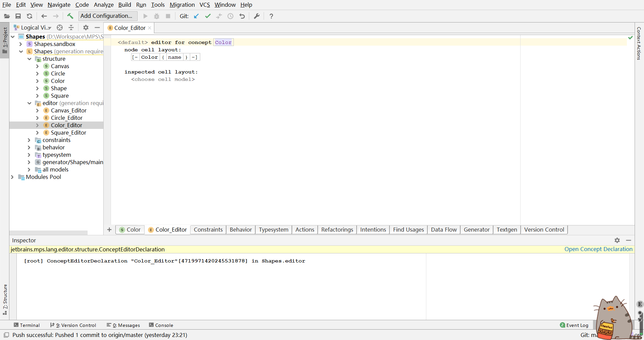The height and width of the screenshot is (340, 644).
Task: Open the Project panel settings gear
Action: click(x=86, y=28)
